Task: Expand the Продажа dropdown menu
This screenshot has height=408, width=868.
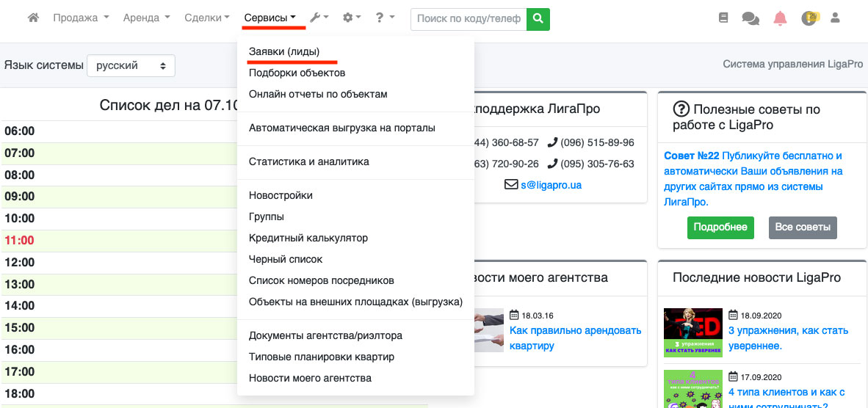Action: pyautogui.click(x=81, y=18)
